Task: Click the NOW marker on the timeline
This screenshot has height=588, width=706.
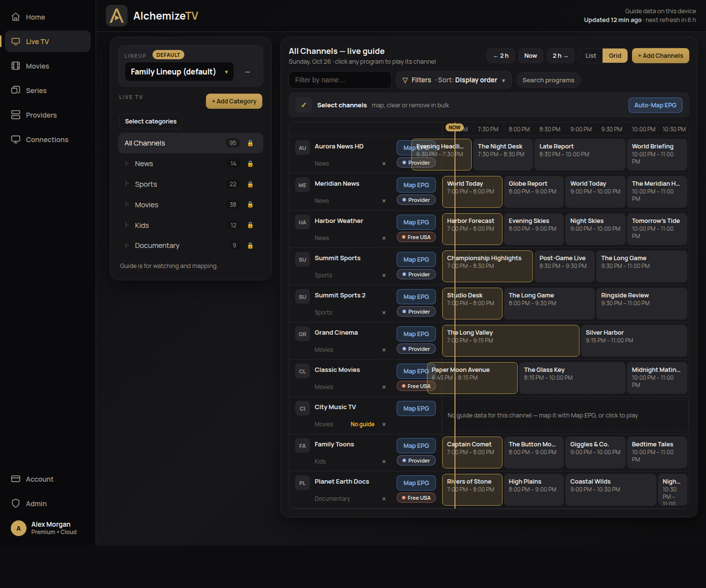Action: coord(454,127)
